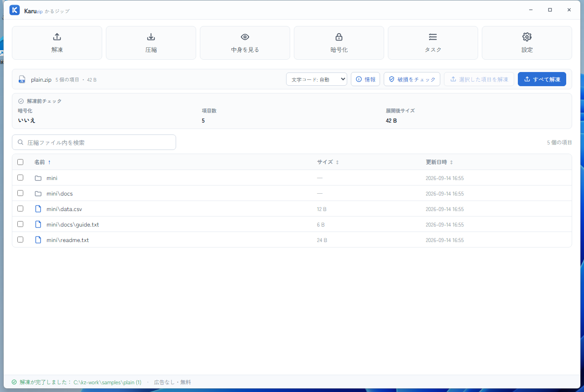Image resolution: width=584 pixels, height=392 pixels.
Task: Click the 広告なし・無料 status text
Action: 172,382
